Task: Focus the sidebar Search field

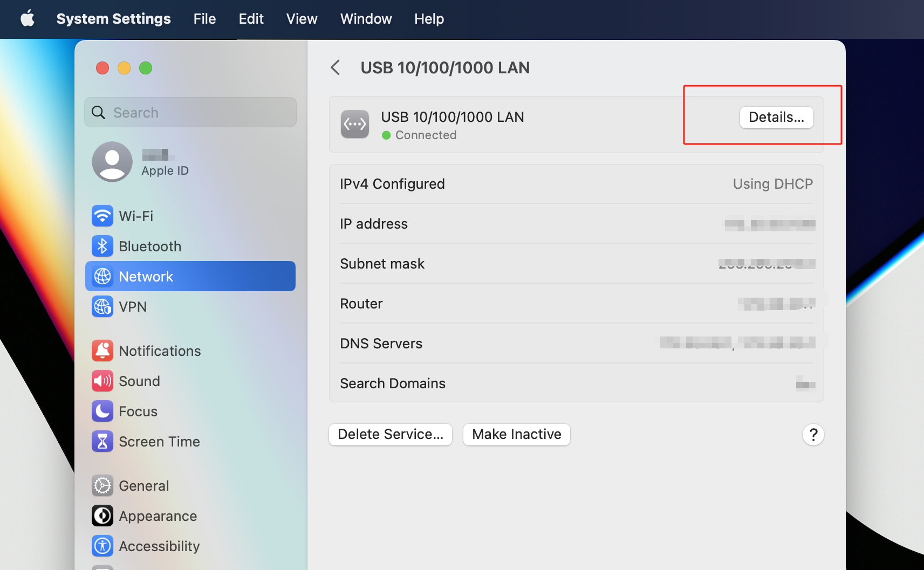Action: [190, 112]
